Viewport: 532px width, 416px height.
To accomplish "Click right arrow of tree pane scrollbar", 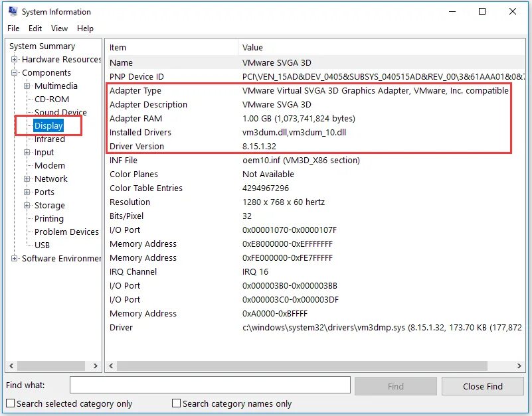I will click(96, 366).
